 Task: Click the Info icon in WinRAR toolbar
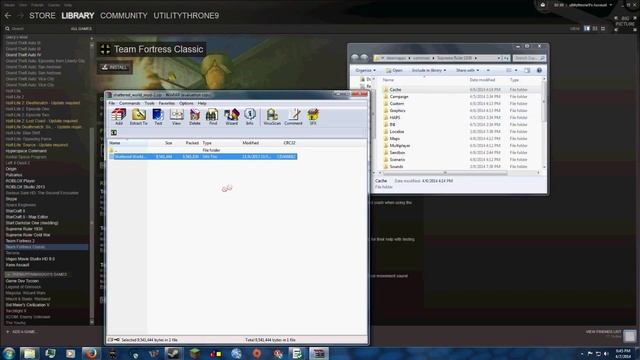[x=249, y=117]
